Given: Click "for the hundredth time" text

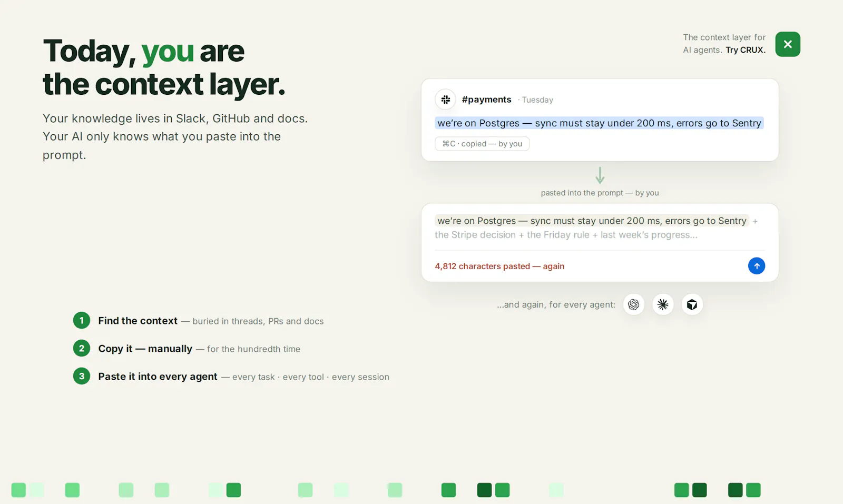Looking at the screenshot, I should pos(253,349).
